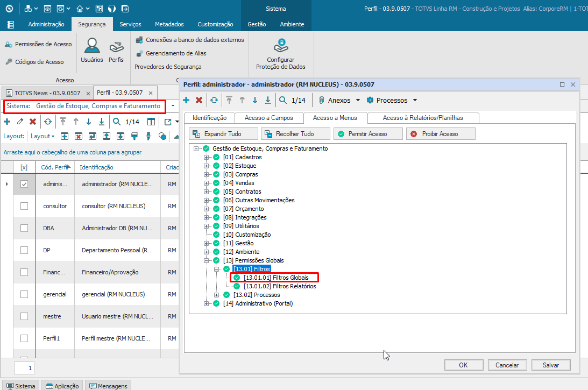The width and height of the screenshot is (588, 390).
Task: Open Anexos dropdown in dialog
Action: (x=339, y=100)
